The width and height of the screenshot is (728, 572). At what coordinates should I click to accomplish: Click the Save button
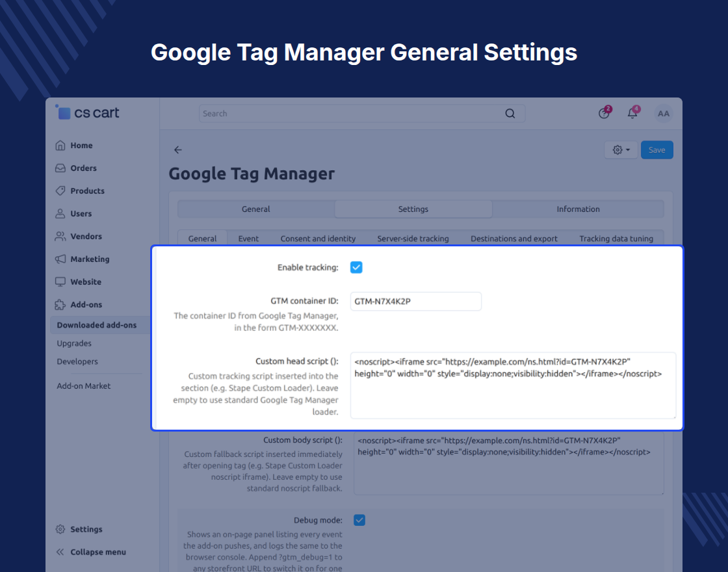pyautogui.click(x=657, y=150)
